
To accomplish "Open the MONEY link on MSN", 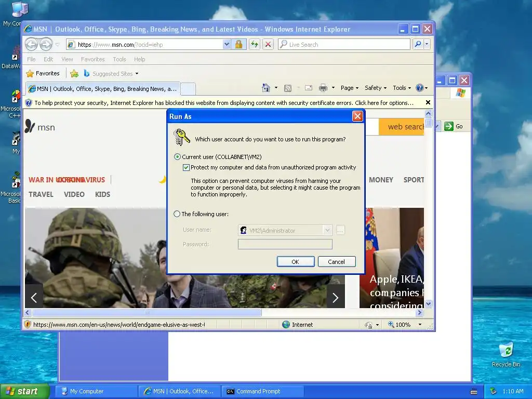I will point(381,180).
